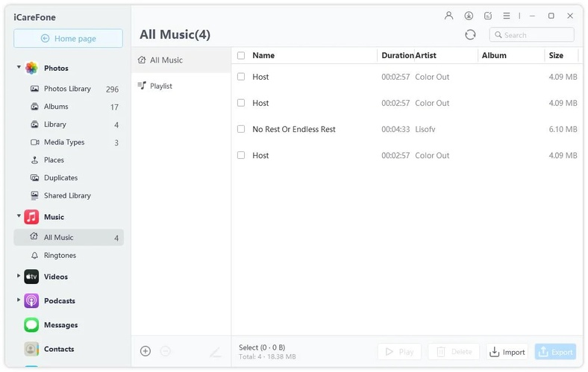The image size is (588, 372).
Task: Click the Media Types camera icon
Action: pyautogui.click(x=35, y=142)
